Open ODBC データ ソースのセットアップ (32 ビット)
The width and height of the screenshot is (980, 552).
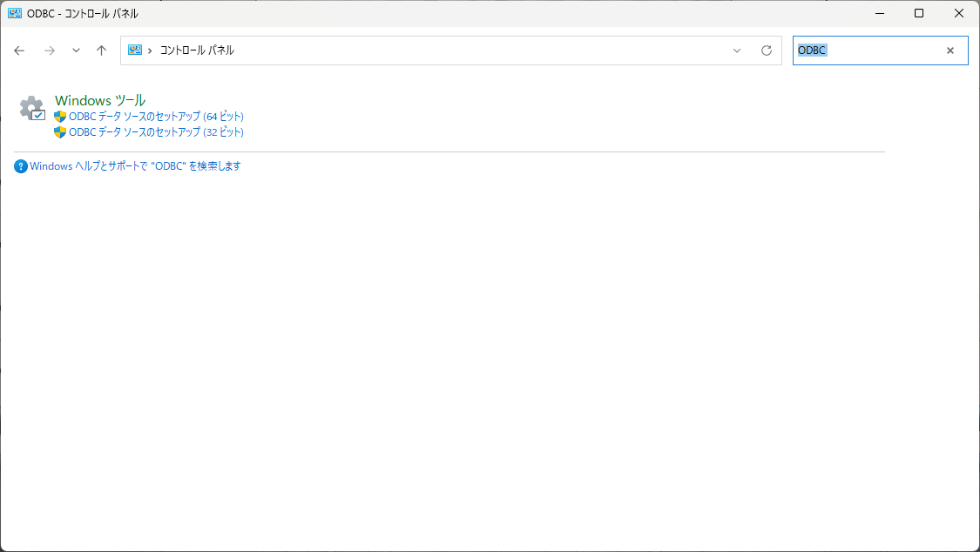click(x=156, y=132)
